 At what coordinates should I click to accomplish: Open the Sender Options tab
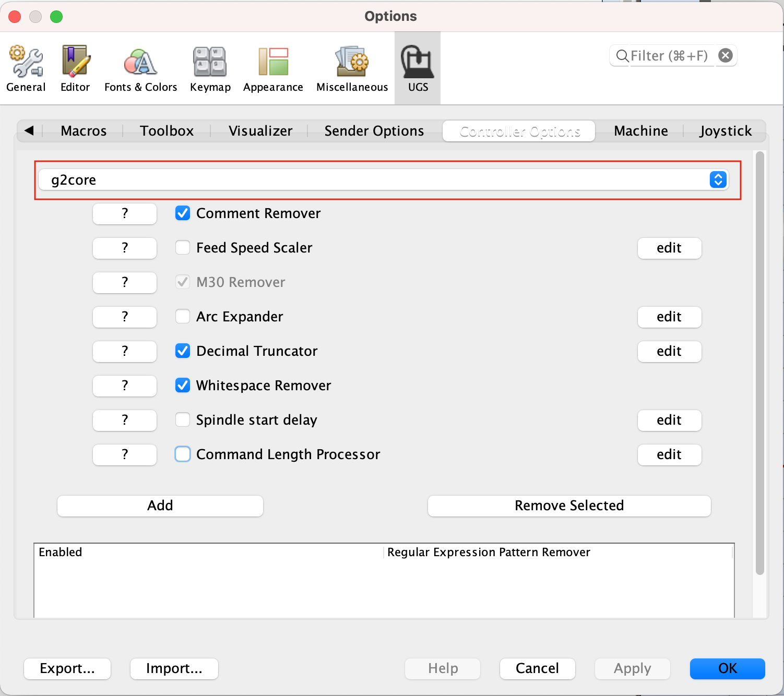(x=374, y=131)
